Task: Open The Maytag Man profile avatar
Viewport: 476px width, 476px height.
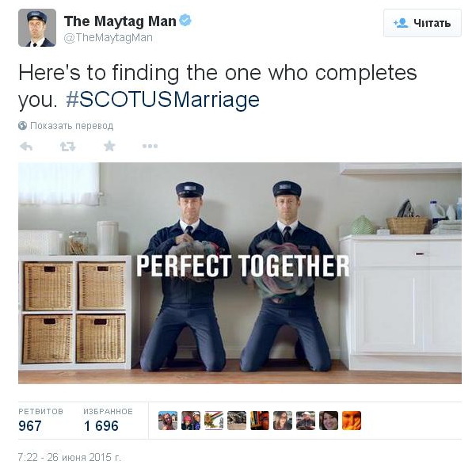Action: pyautogui.click(x=37, y=28)
